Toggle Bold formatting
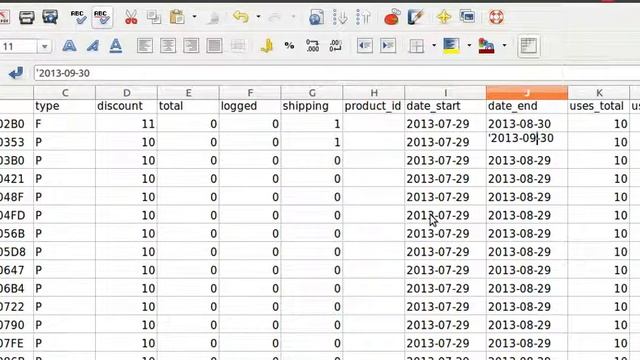The image size is (640, 360). pyautogui.click(x=69, y=46)
